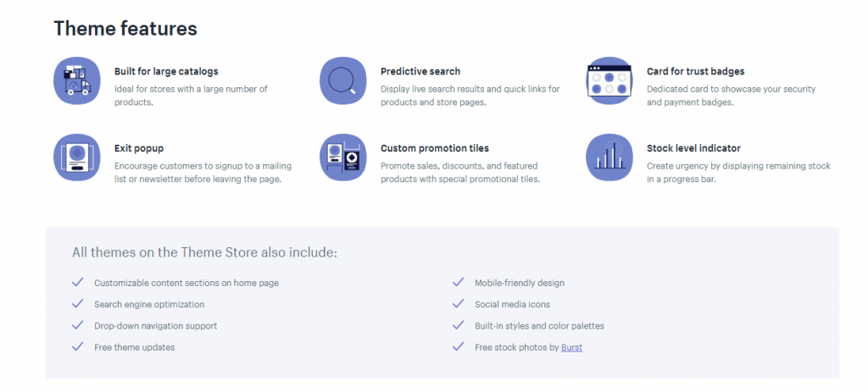Viewport: 868px width, 392px height.
Task: Click the trust badges card icon
Action: coord(609,80)
